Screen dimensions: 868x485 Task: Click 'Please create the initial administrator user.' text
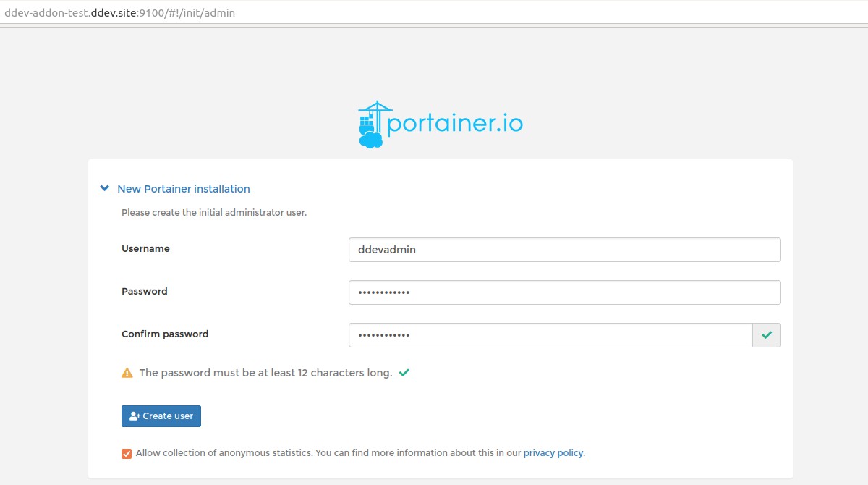[214, 213]
